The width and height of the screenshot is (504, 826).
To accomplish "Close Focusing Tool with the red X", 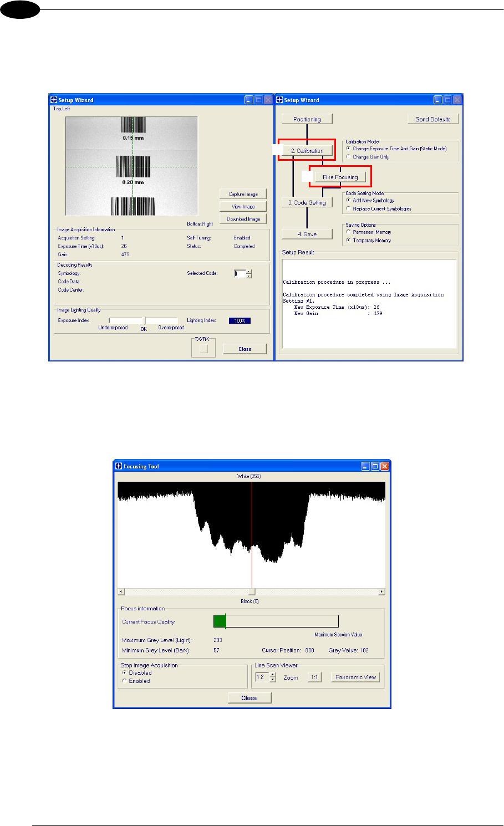I will point(385,466).
